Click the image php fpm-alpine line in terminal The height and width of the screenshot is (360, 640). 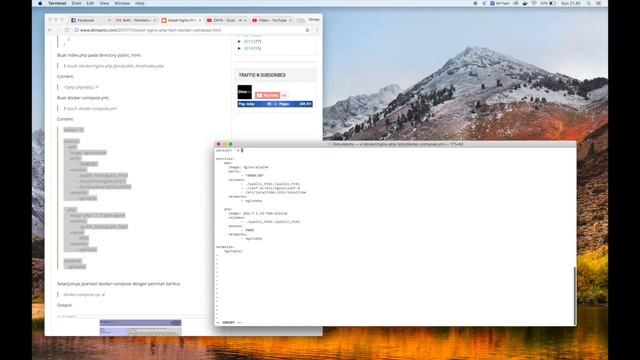tap(258, 213)
